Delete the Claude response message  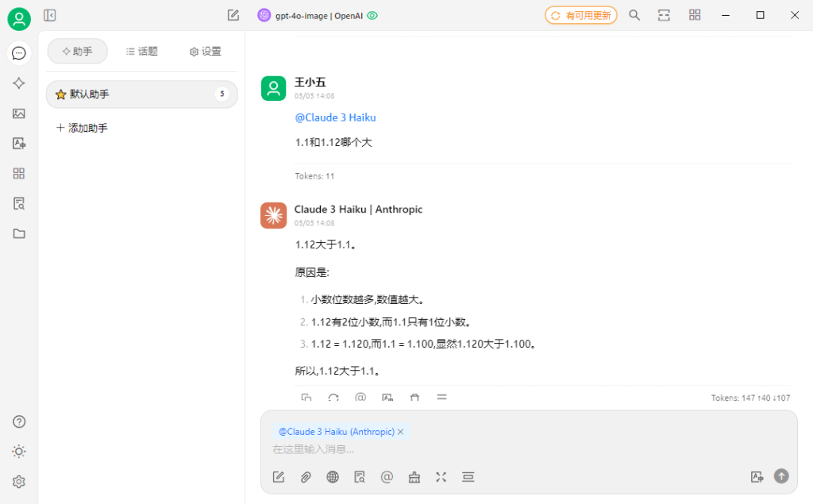tap(414, 398)
